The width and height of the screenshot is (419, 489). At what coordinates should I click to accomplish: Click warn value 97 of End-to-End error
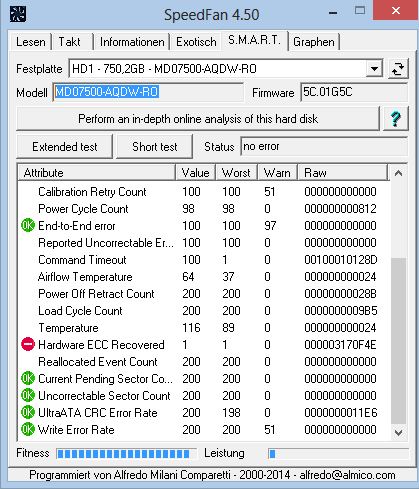point(270,226)
